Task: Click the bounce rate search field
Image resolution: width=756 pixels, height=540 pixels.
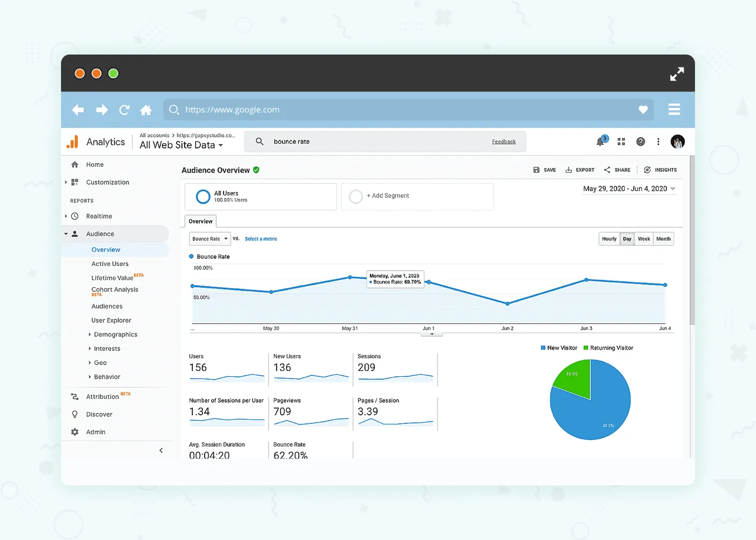Action: [324, 141]
